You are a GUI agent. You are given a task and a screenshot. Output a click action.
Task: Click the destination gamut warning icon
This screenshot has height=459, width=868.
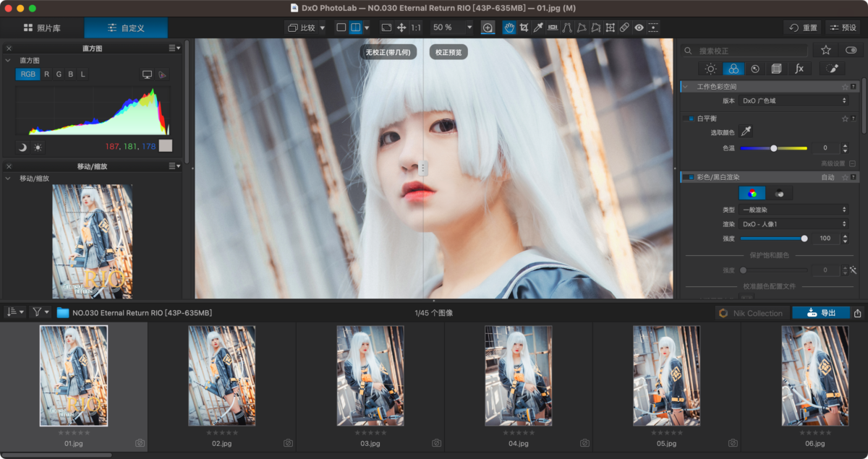pos(163,74)
